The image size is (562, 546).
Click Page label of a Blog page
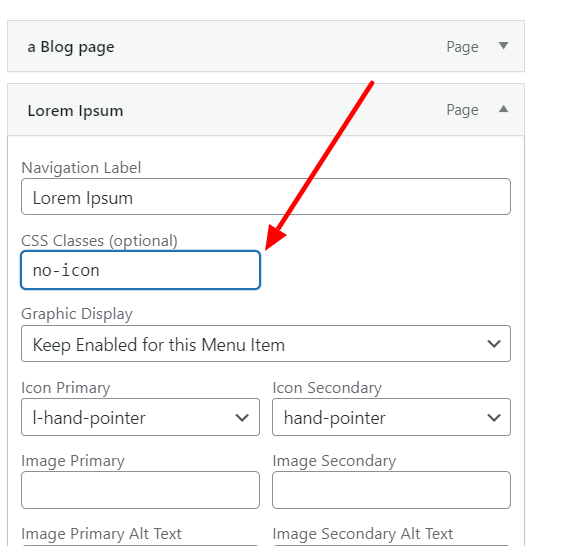(462, 47)
